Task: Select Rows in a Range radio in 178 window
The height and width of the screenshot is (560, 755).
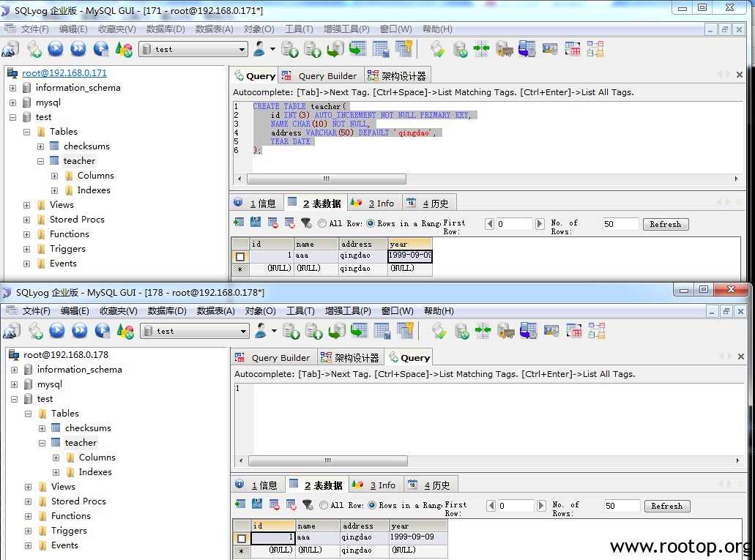Action: [x=372, y=505]
